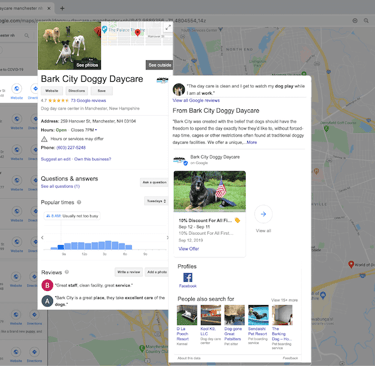Click View 15+ more link
Viewport: 375px width, 366px height.
click(284, 300)
